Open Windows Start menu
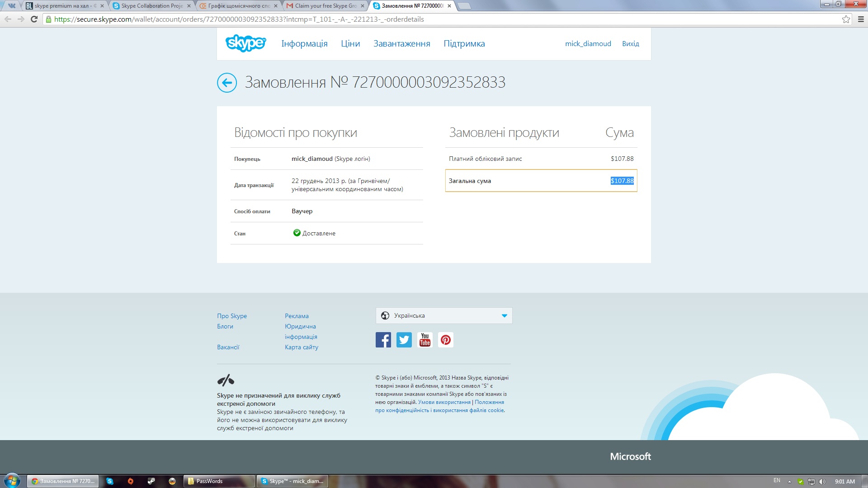The width and height of the screenshot is (868, 488). pos(12,481)
